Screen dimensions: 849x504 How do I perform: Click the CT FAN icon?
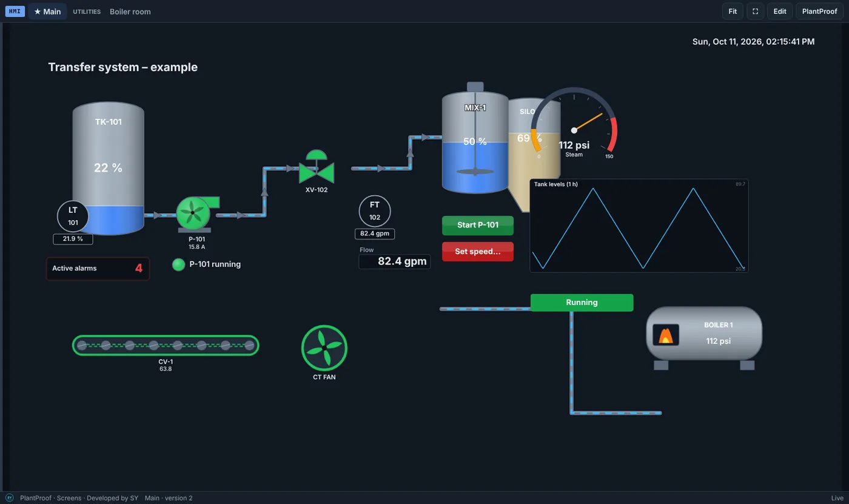(324, 348)
